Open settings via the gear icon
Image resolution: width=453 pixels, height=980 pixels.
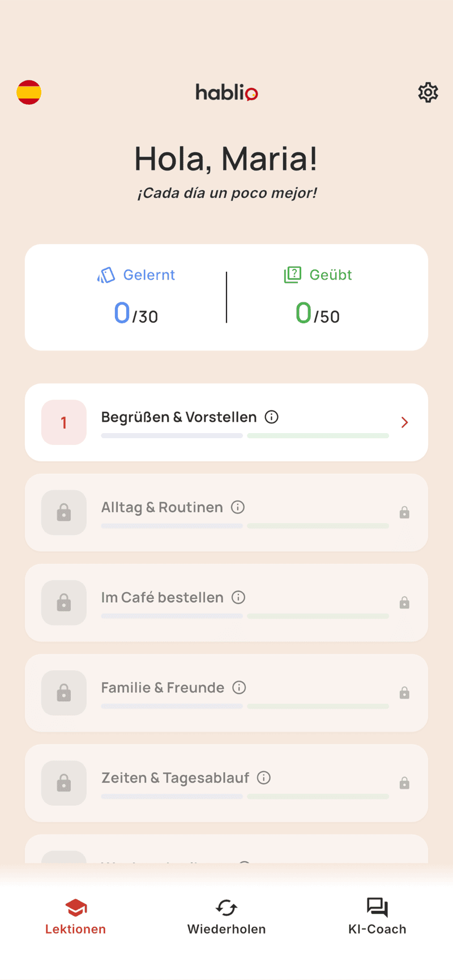coord(428,92)
